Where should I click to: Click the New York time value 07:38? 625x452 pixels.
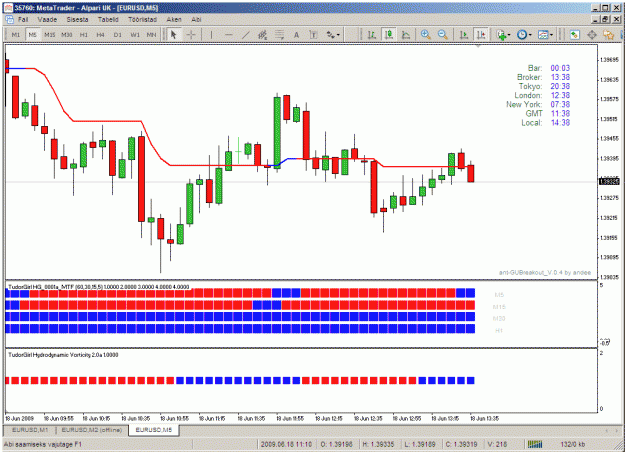pos(560,104)
